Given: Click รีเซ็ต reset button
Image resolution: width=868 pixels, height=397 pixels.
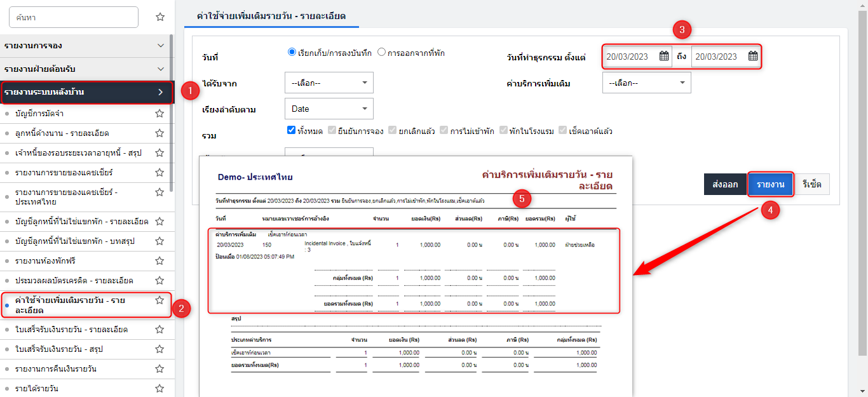Looking at the screenshot, I should [x=812, y=184].
